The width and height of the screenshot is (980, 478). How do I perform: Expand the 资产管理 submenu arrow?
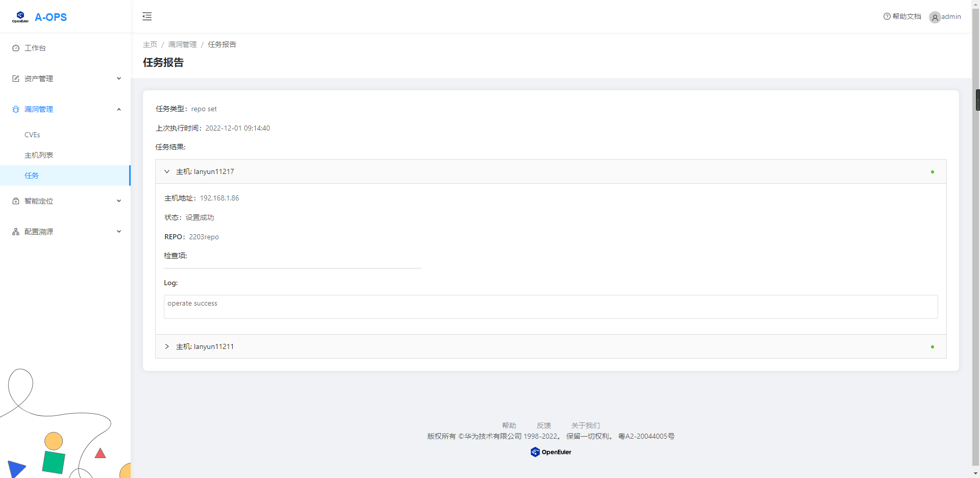pyautogui.click(x=119, y=79)
